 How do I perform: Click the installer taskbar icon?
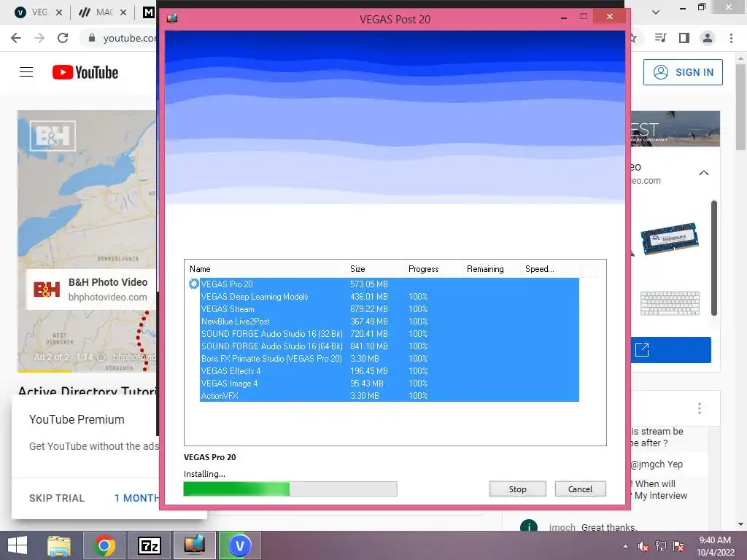click(194, 545)
